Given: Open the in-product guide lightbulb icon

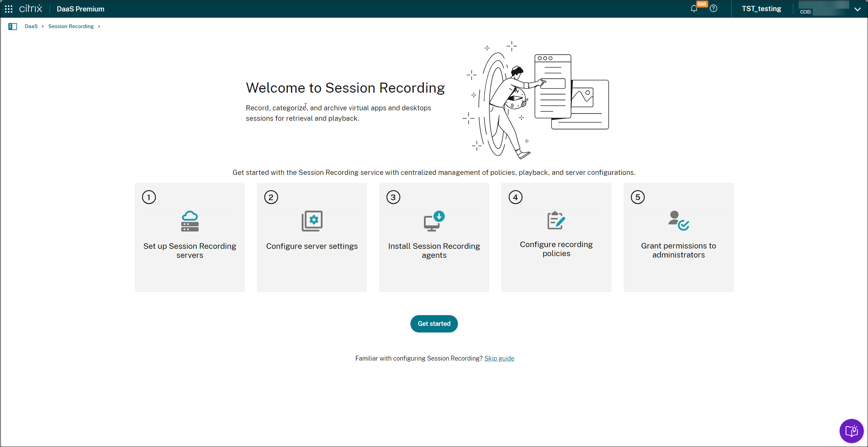Looking at the screenshot, I should coord(851,431).
